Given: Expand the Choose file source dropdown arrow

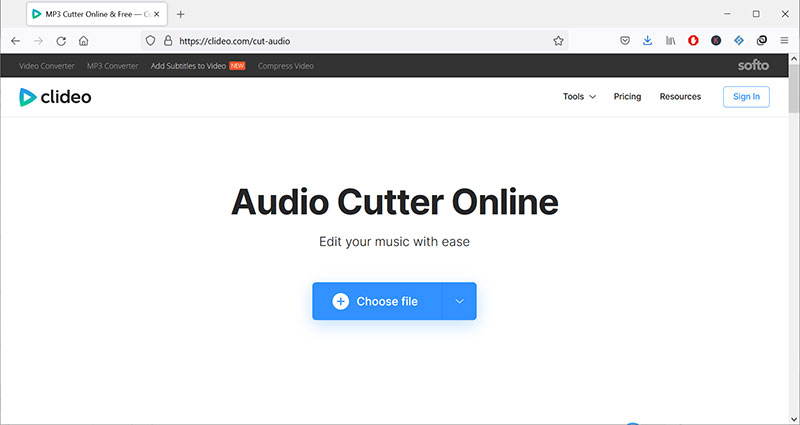Looking at the screenshot, I should coord(460,301).
